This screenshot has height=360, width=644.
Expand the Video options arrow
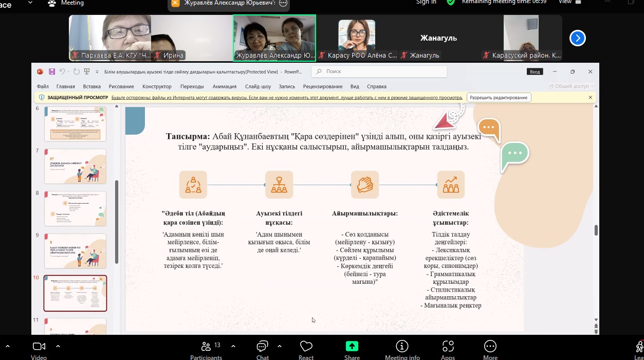(7, 346)
